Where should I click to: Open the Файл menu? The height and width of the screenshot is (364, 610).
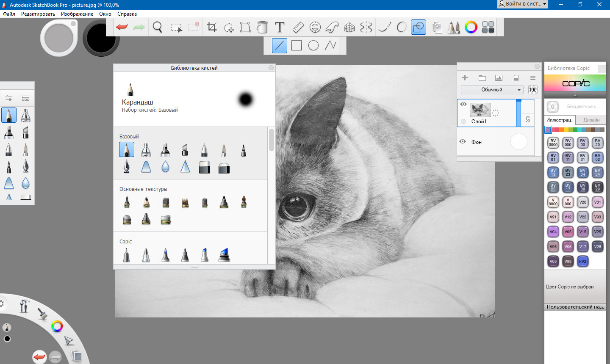click(9, 14)
